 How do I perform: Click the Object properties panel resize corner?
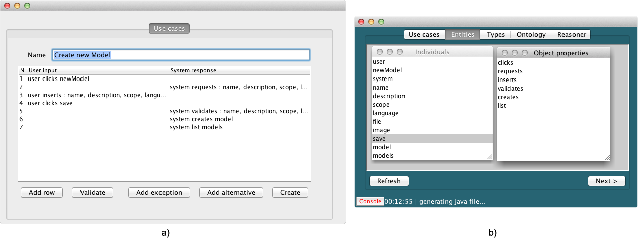[x=607, y=157]
